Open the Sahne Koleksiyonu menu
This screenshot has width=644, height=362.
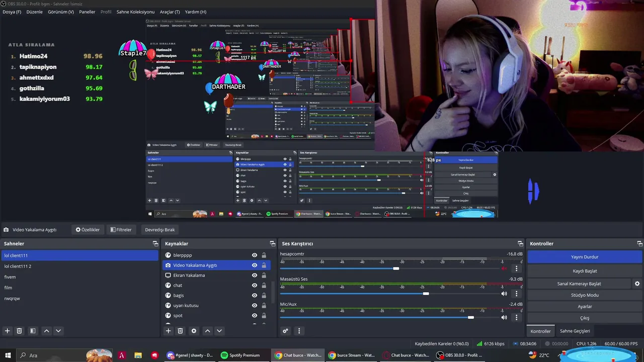(x=135, y=12)
